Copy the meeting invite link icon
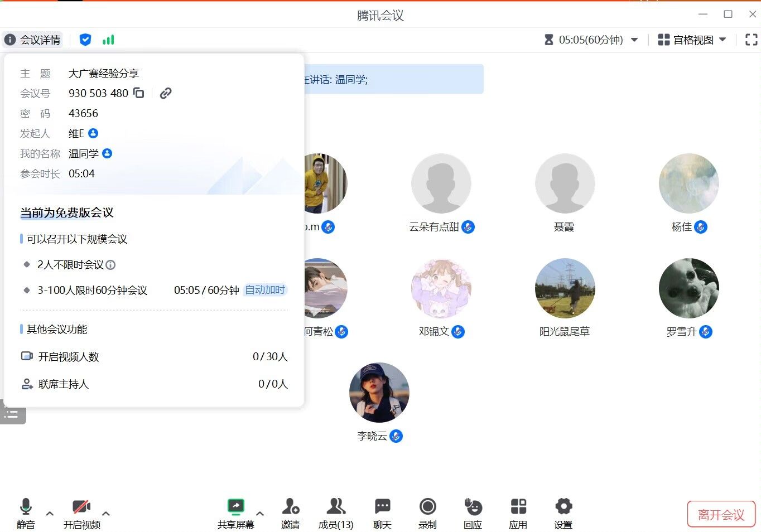 pos(166,93)
